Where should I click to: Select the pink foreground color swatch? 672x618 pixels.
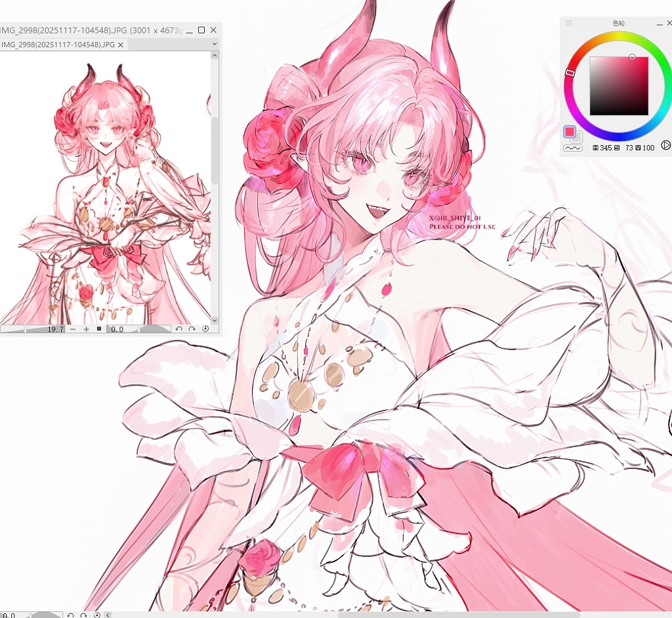[570, 132]
